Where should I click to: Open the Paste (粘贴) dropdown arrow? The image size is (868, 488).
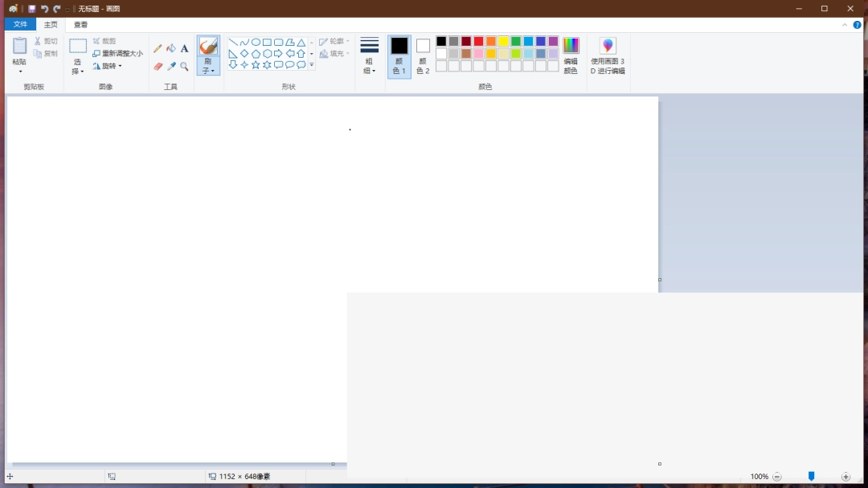click(x=20, y=72)
